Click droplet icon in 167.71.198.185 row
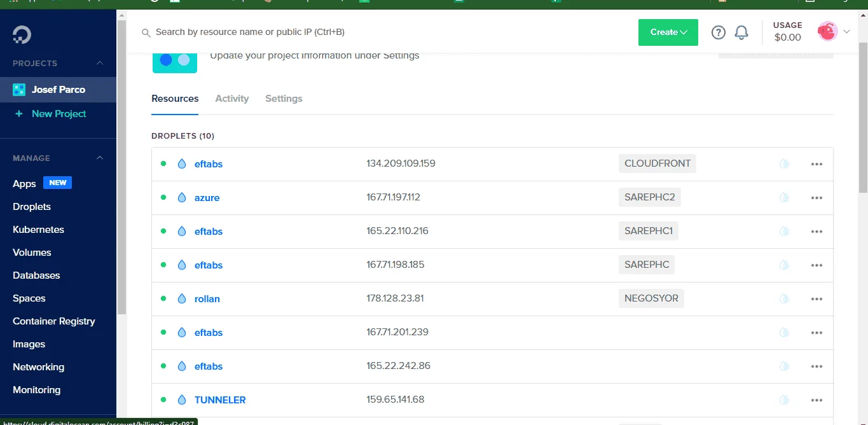Viewport: 868px width, 425px height. (x=182, y=265)
